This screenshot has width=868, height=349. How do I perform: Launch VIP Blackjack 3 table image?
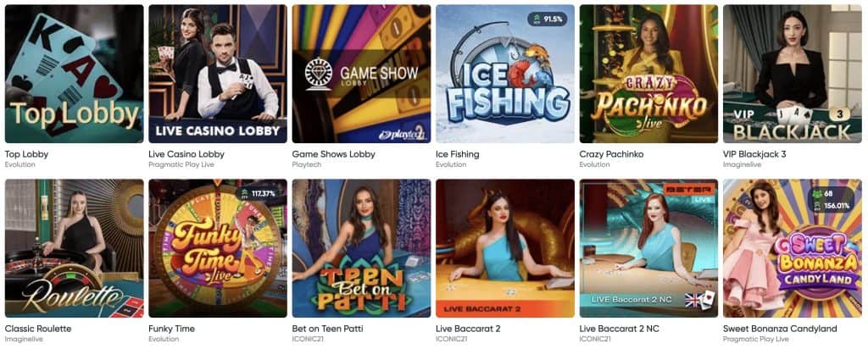[793, 74]
